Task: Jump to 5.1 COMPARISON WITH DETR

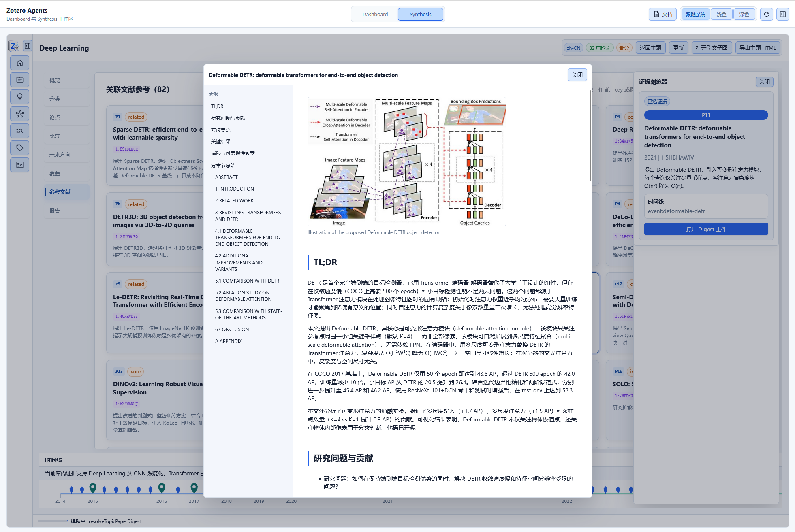Action: 247,281
